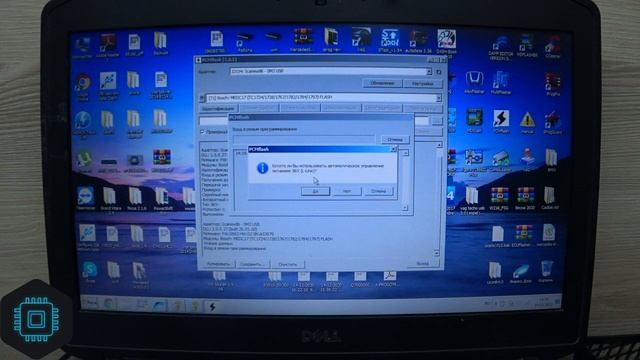Image resolution: width=640 pixels, height=360 pixels.
Task: Open the lightning icon in taskbar
Action: [212, 306]
